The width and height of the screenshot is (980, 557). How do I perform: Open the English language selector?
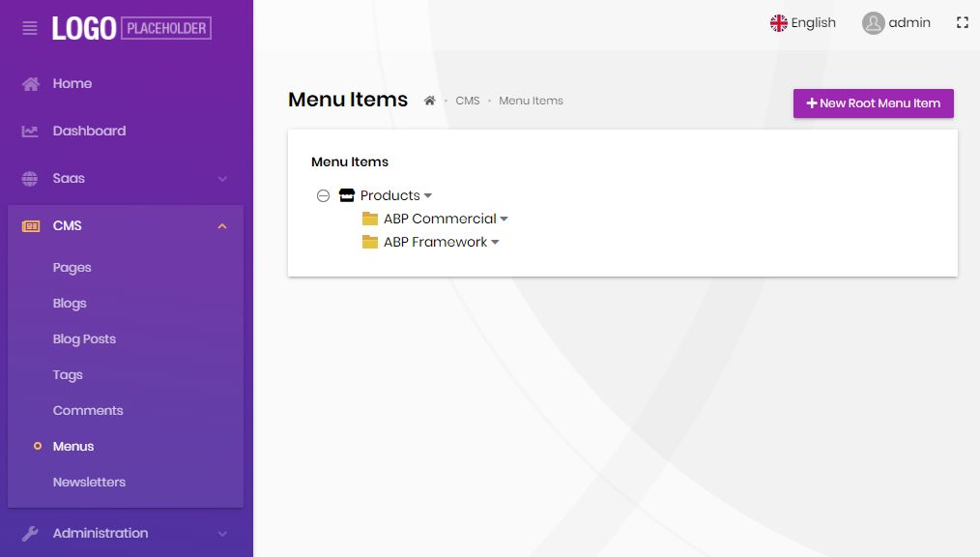pos(803,23)
